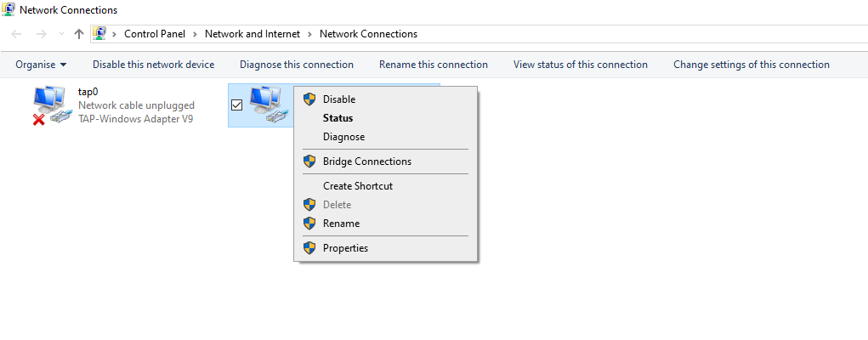Choose Status from the context menu
The width and height of the screenshot is (868, 340).
coord(338,118)
